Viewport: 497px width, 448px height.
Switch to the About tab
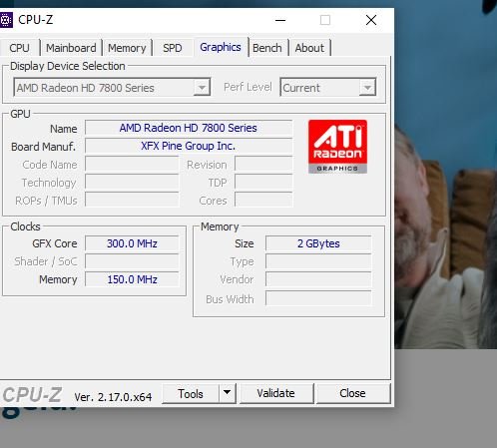coord(309,48)
